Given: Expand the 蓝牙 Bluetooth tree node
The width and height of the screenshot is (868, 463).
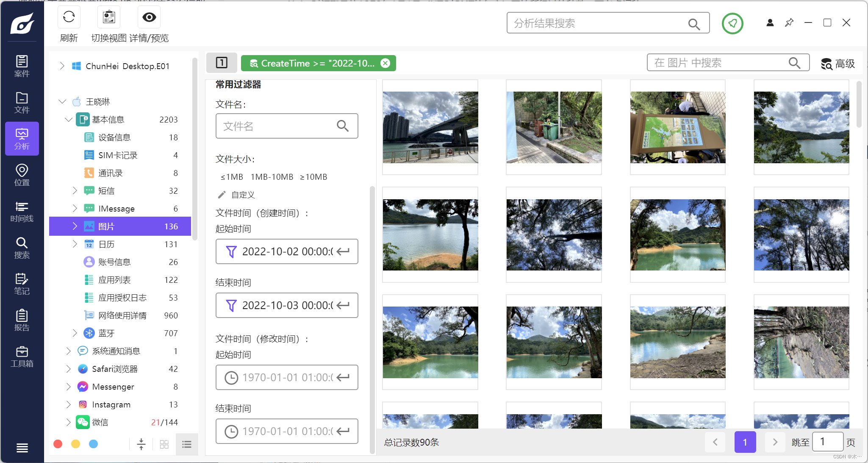Looking at the screenshot, I should pyautogui.click(x=75, y=333).
